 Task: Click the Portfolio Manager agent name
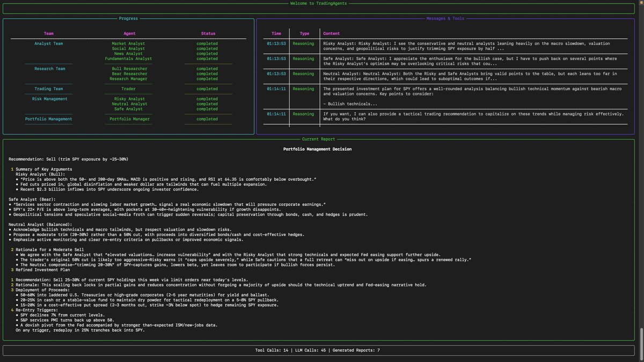[129, 119]
